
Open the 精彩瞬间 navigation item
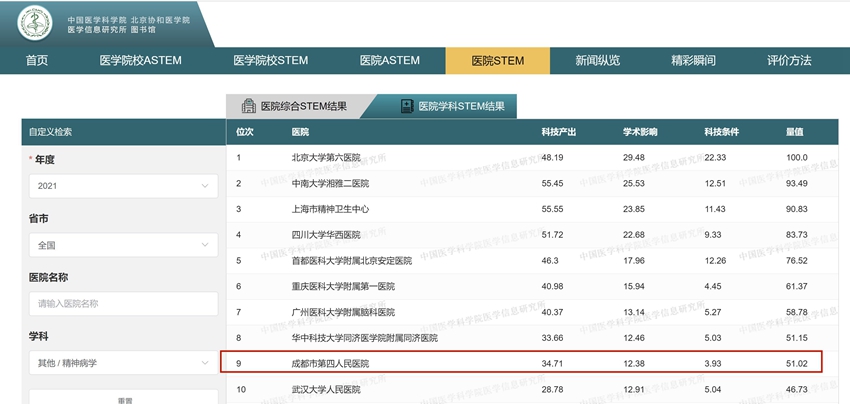(693, 61)
